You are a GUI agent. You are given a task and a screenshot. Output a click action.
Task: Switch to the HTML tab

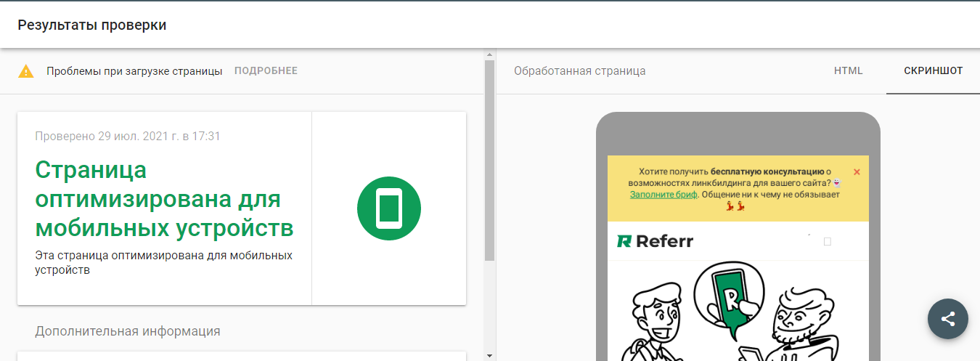[x=848, y=71]
